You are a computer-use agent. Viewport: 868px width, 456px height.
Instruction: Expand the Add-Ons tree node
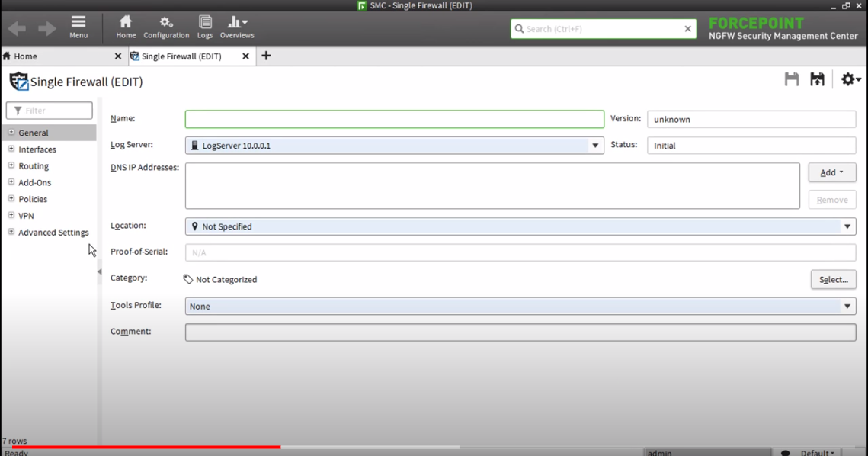[x=11, y=182]
